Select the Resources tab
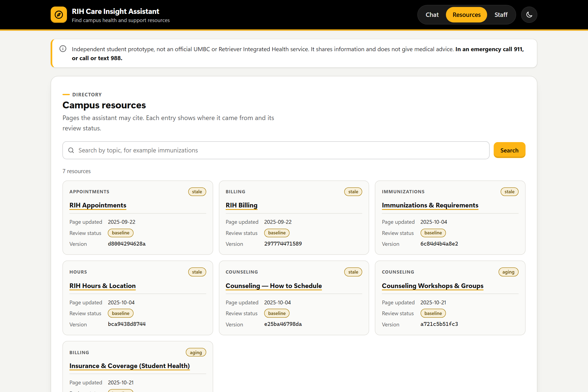588x392 pixels. 466,15
